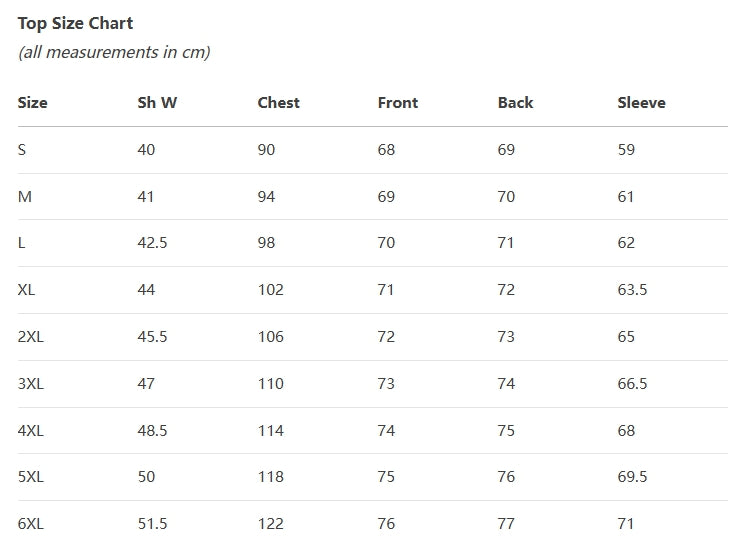730x547 pixels.
Task: Click the Top Size Chart heading
Action: click(x=75, y=23)
